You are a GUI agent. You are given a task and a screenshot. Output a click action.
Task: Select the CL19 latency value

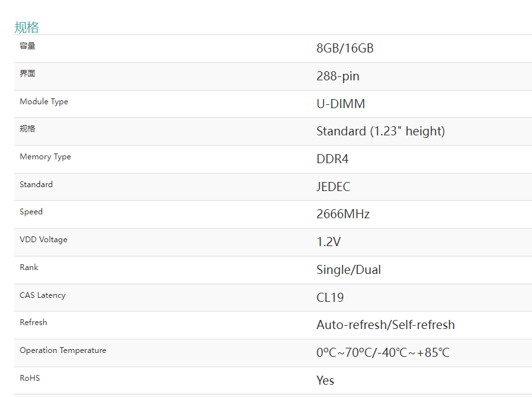point(329,298)
